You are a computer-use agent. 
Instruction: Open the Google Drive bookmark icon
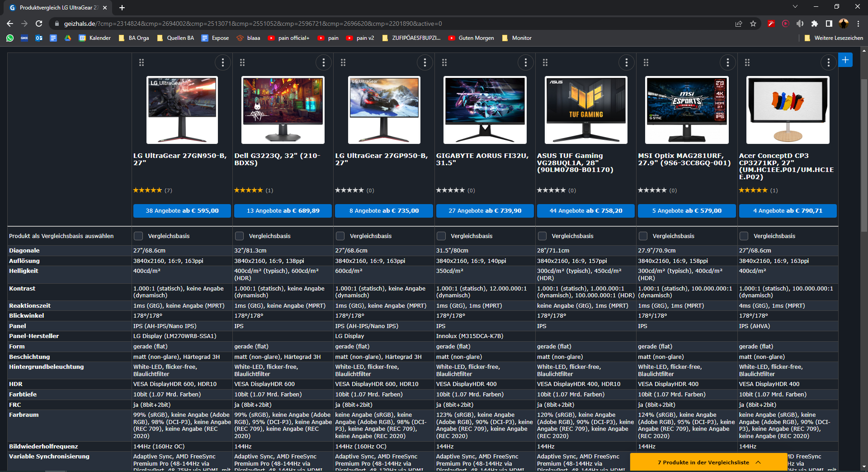tap(68, 38)
